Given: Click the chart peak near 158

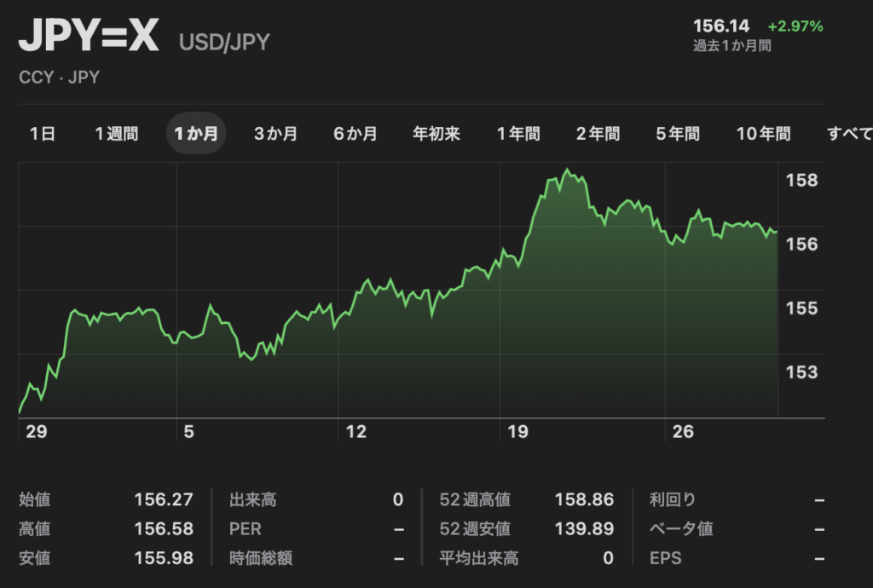Looking at the screenshot, I should (568, 170).
